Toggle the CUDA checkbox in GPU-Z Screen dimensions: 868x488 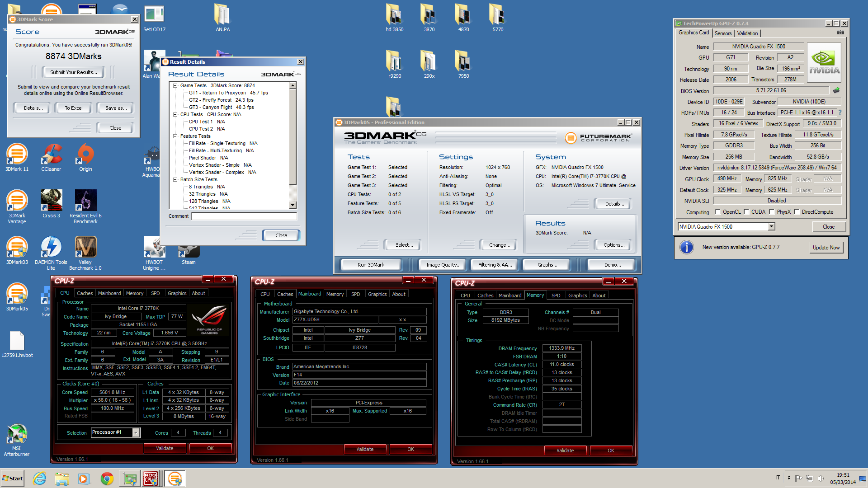click(746, 211)
